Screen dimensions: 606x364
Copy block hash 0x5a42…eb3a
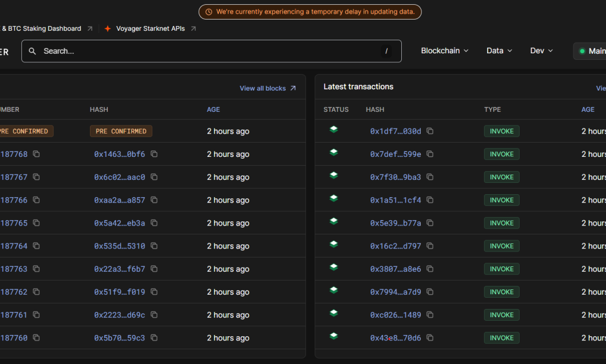click(x=154, y=223)
